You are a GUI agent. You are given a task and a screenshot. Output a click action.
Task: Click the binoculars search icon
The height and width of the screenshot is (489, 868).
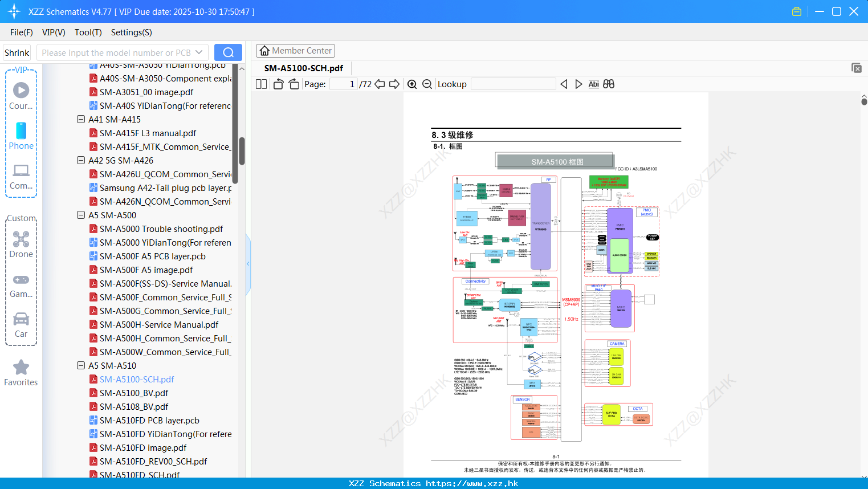609,84
